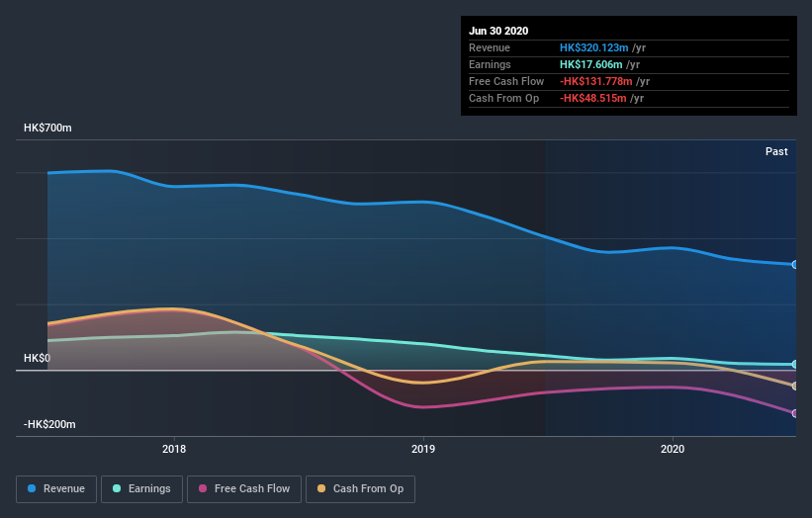Click the orange Cash From Op endpoint marker
812x518 pixels.
coord(794,387)
